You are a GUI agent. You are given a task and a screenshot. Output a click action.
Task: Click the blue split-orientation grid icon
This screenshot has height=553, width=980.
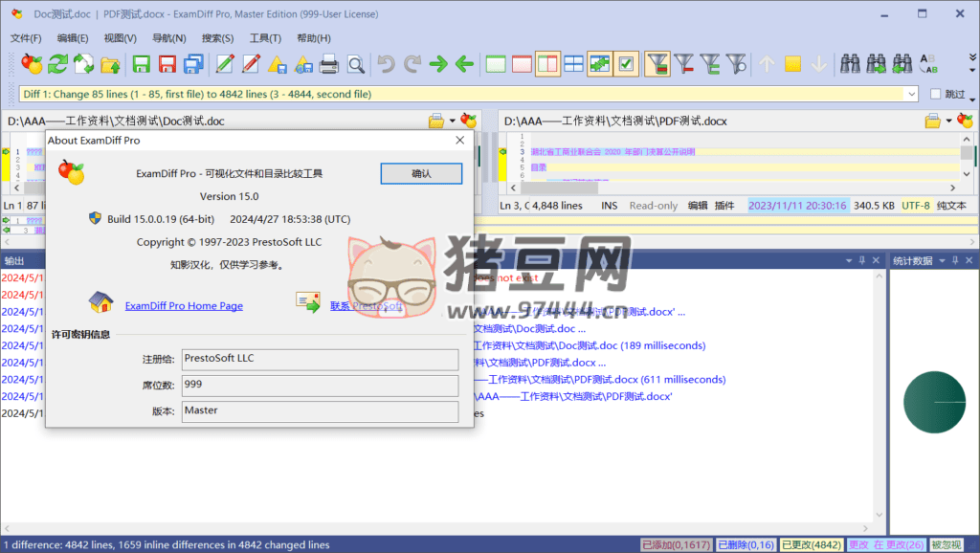tap(573, 64)
